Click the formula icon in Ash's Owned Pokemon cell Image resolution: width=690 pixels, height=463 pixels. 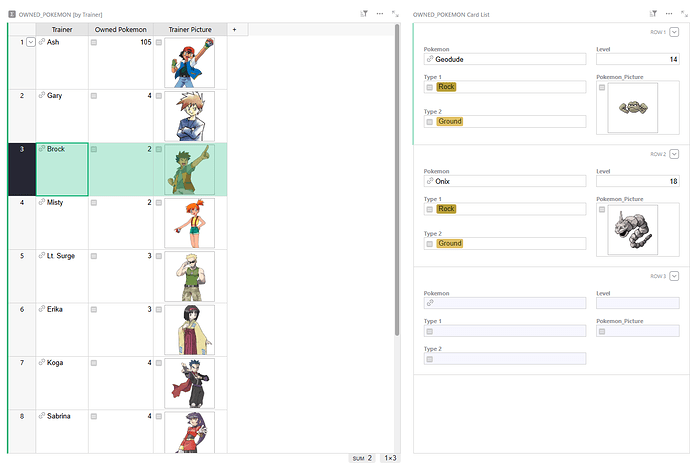[x=94, y=42]
